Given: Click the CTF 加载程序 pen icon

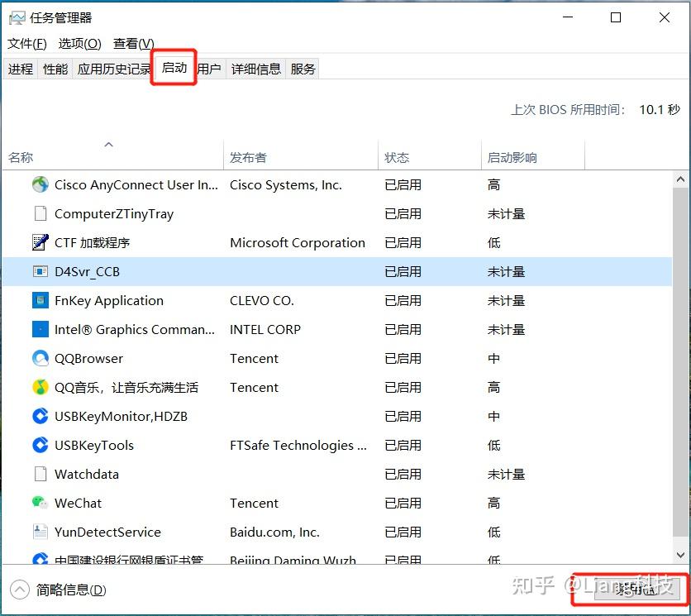Looking at the screenshot, I should tap(41, 242).
